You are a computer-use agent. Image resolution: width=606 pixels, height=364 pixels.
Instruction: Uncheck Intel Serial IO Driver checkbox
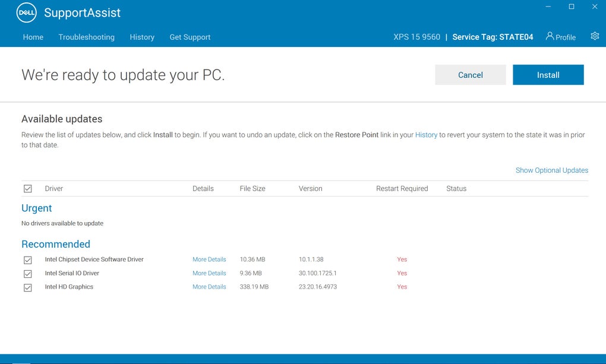(28, 274)
